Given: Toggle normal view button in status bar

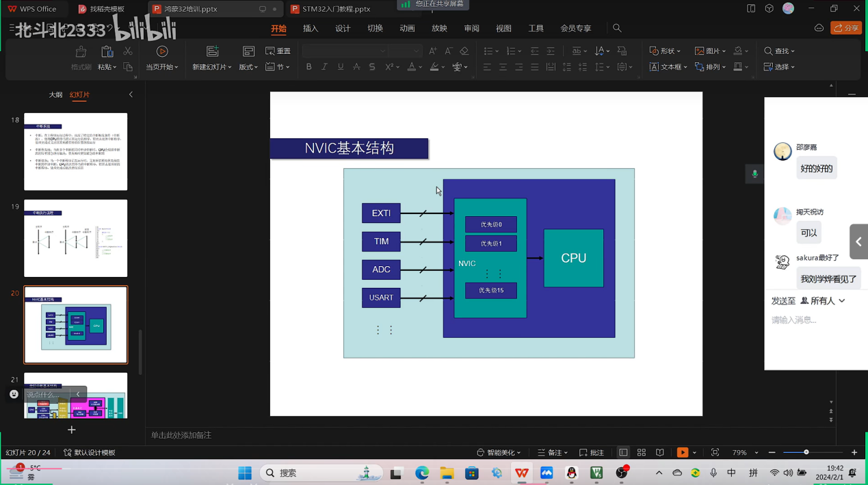Looking at the screenshot, I should (623, 453).
